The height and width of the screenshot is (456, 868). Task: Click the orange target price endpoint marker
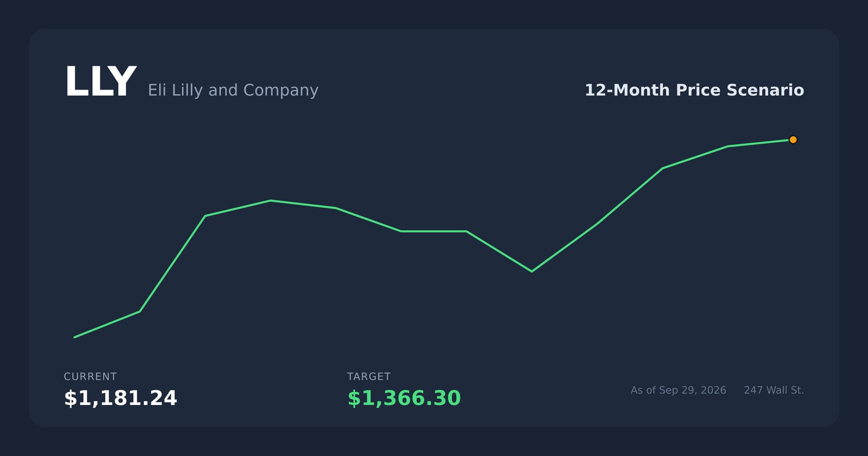point(793,140)
